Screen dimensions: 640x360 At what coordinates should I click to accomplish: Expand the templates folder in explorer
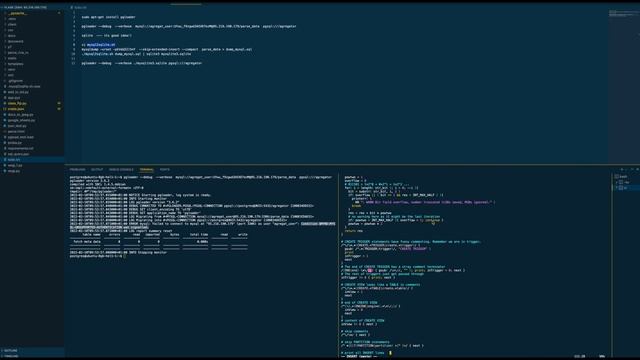[x=16, y=64]
